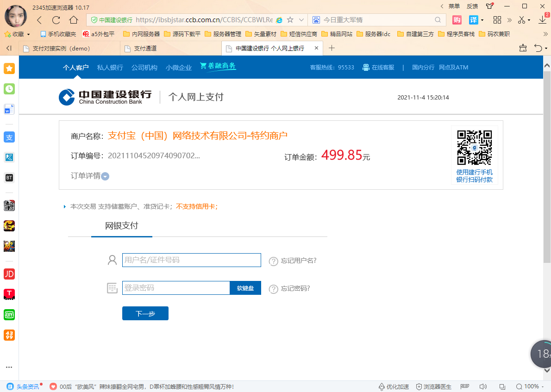Screen dimensions: 551x392
Task: Open a new tab with plus
Action: point(332,48)
